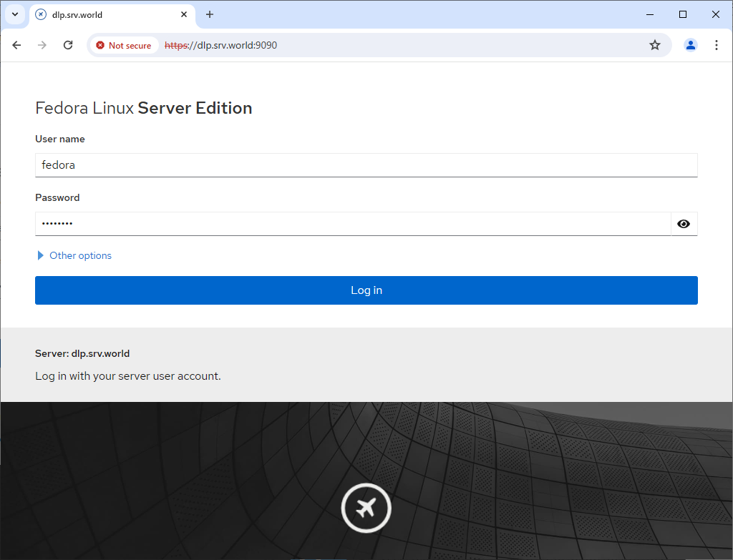Click the Cockpit favicon in the tab
Viewport: 733px width, 560px height.
pos(41,14)
